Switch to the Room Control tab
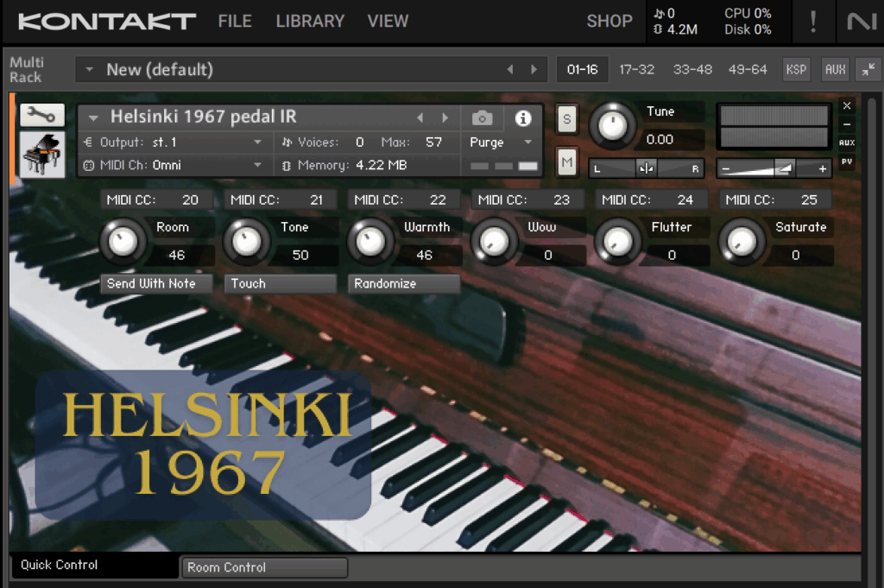Screen dimensions: 884x588 (264, 567)
